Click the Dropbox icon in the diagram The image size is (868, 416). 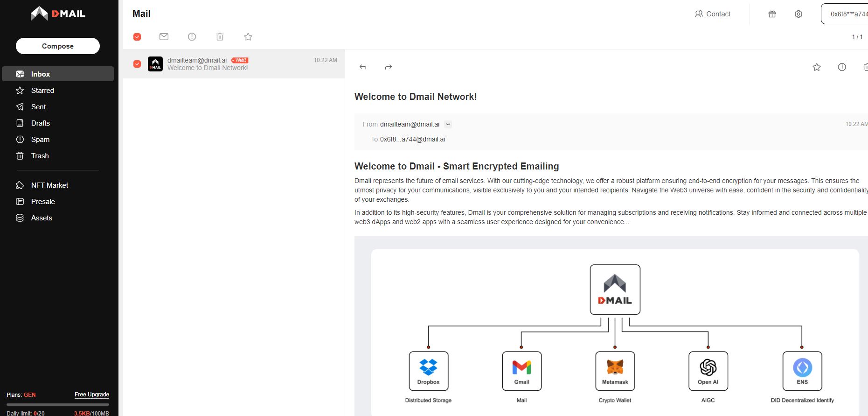tap(429, 371)
